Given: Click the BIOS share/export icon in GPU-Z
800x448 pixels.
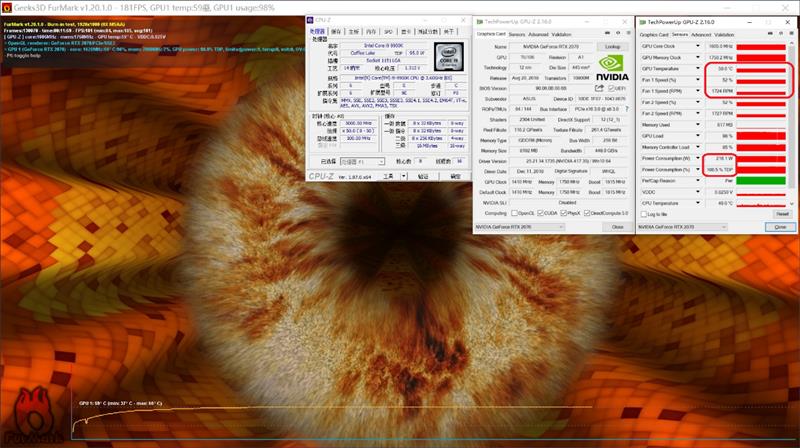Looking at the screenshot, I should point(599,88).
